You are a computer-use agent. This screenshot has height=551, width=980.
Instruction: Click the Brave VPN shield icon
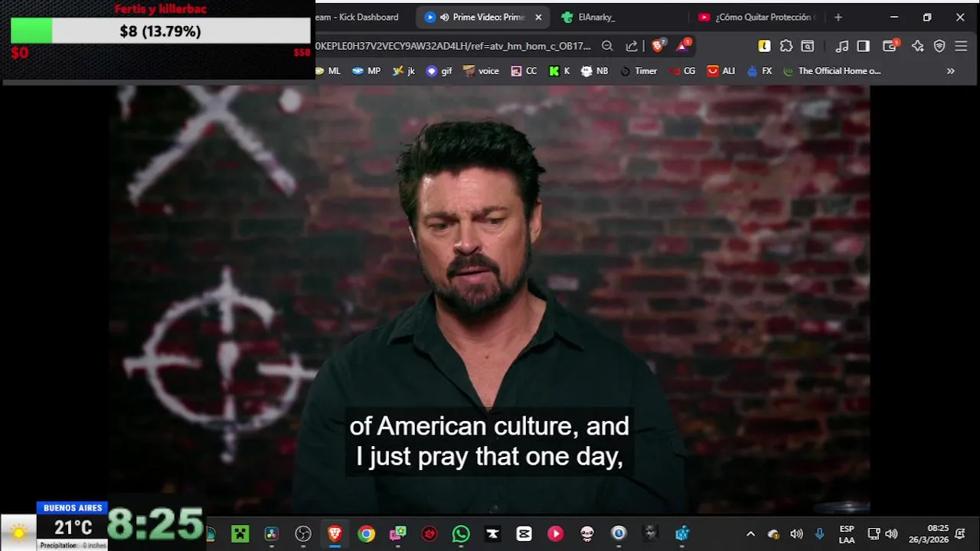pos(939,46)
